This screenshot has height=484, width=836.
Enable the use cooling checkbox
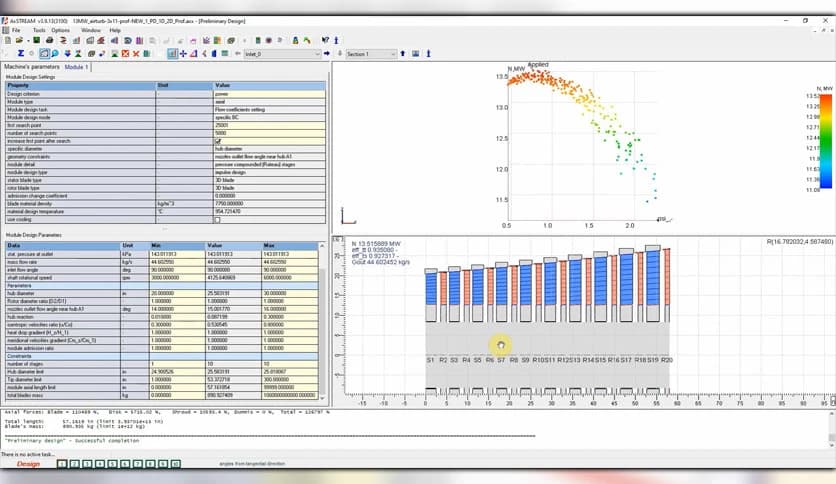218,220
